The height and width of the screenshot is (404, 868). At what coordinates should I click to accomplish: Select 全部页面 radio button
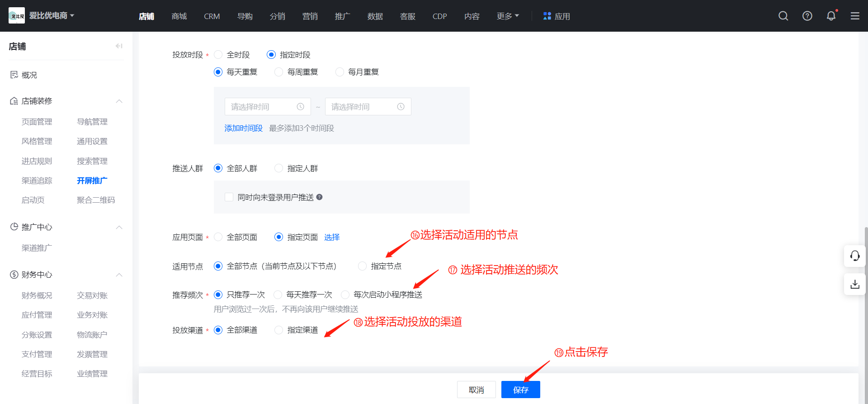click(x=218, y=237)
